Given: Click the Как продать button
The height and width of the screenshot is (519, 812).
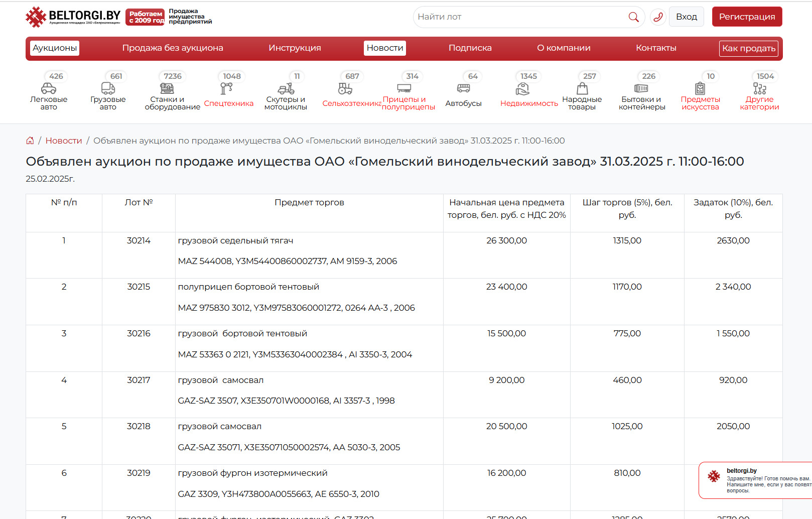Looking at the screenshot, I should click(749, 49).
